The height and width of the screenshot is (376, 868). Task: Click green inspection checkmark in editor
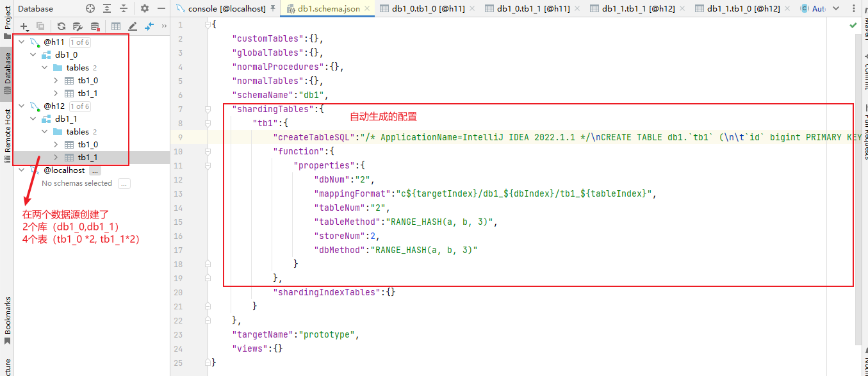click(x=853, y=25)
